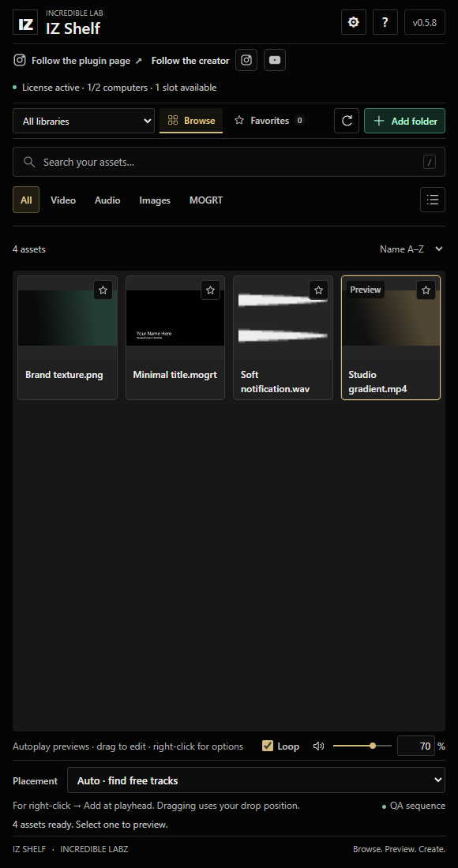Open help with the question mark button
The image size is (458, 868).
coord(385,22)
